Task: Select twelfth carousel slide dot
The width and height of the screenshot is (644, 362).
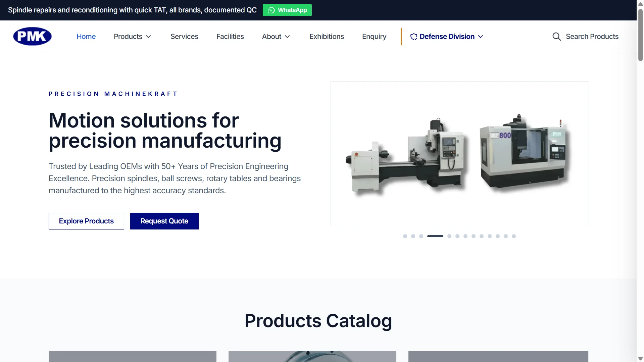Action: point(506,236)
